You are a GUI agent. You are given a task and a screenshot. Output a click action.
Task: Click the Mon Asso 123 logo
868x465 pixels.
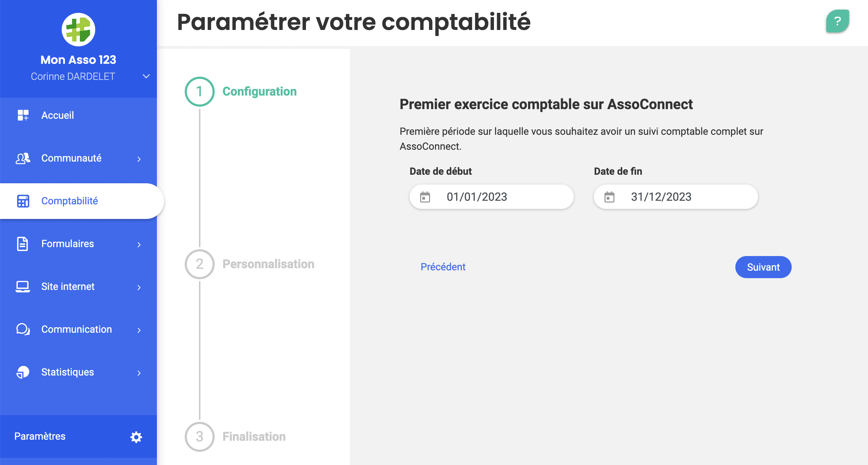(78, 30)
